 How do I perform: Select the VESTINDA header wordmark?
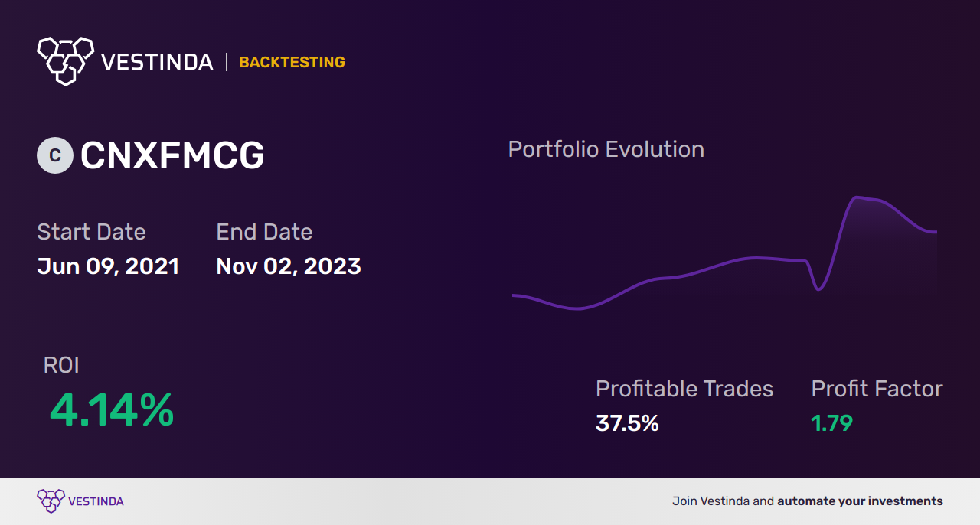point(158,62)
